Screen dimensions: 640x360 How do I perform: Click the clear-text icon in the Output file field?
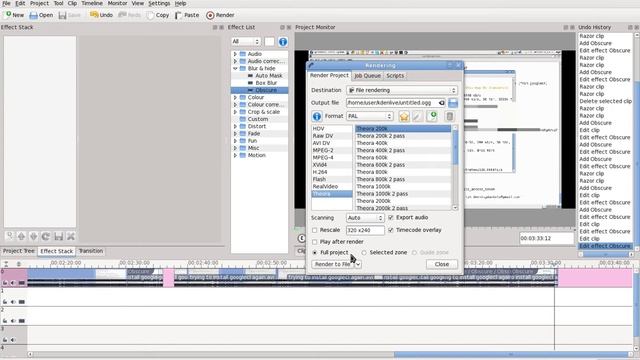(442, 103)
